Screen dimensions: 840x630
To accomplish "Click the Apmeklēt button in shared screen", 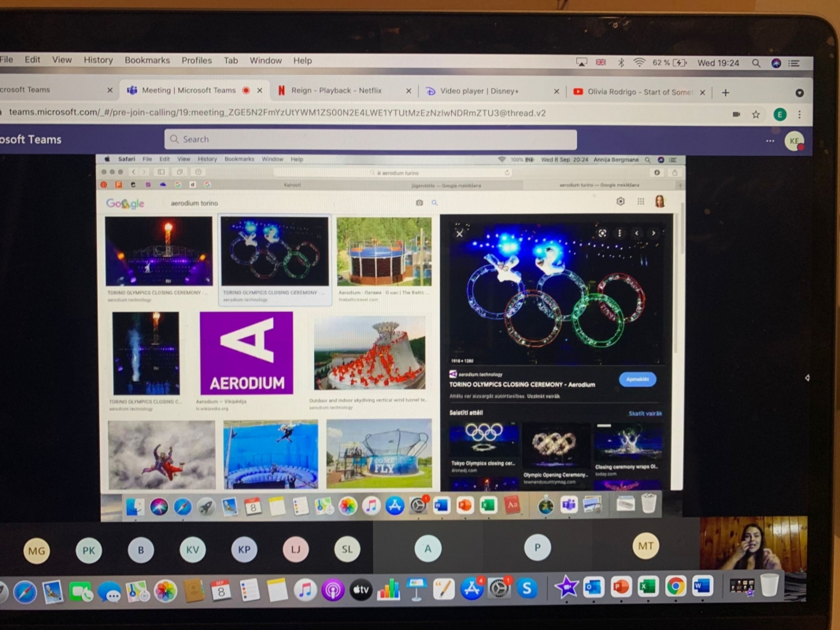I will (637, 379).
